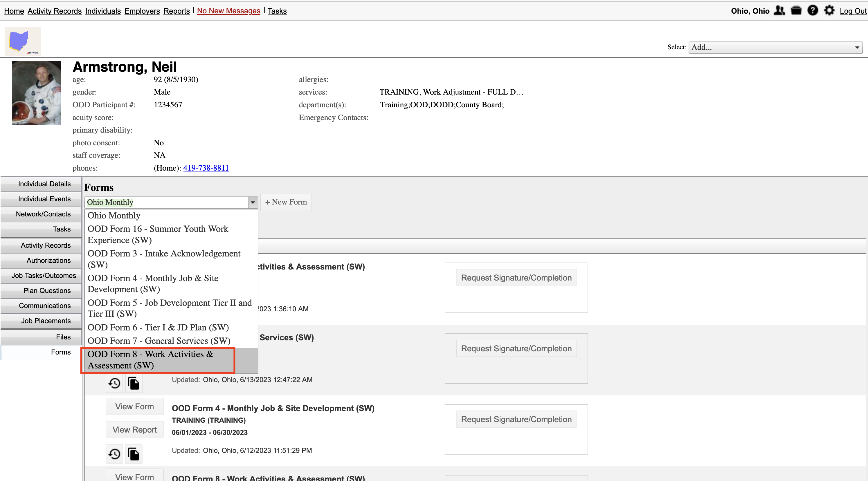Viewport: 868px width, 481px height.
Task: Expand the forms type dropdown arrow
Action: (x=253, y=202)
